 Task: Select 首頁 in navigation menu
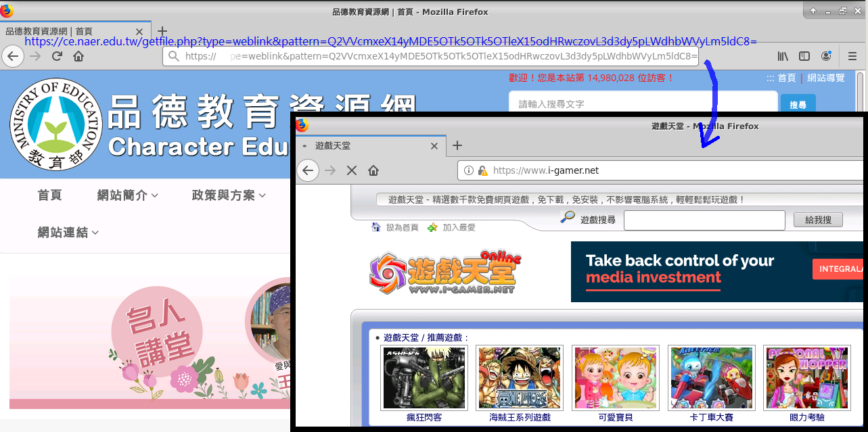pyautogui.click(x=50, y=195)
